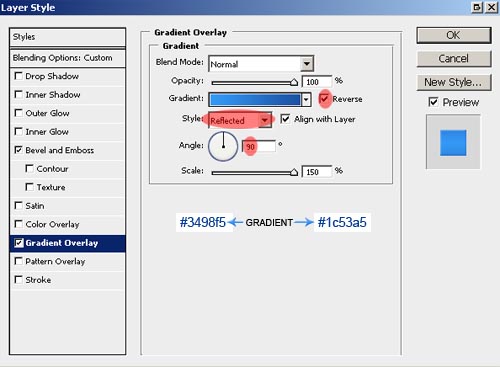Tick the Pattern Overlay checkbox
Screen dimensions: 500x367
(x=19, y=261)
